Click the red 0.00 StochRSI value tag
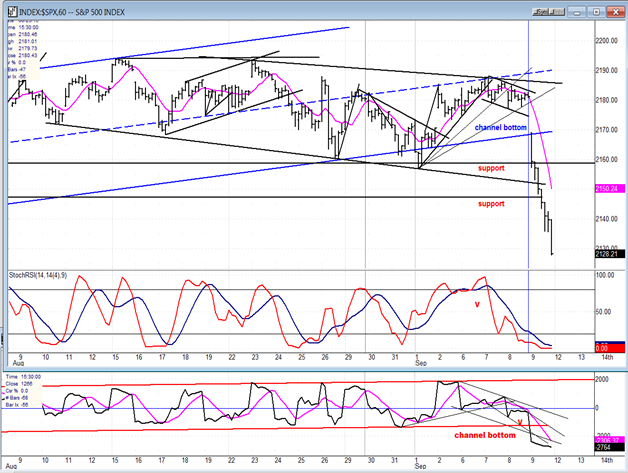Viewport: 628px width, 473px height. tap(610, 349)
